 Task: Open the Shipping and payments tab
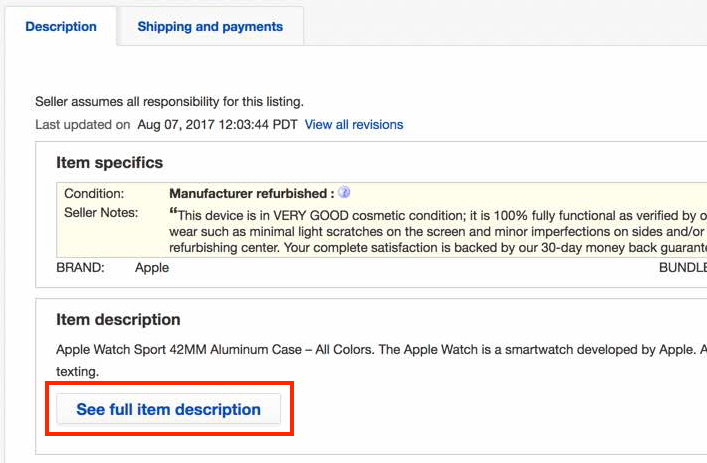point(210,27)
